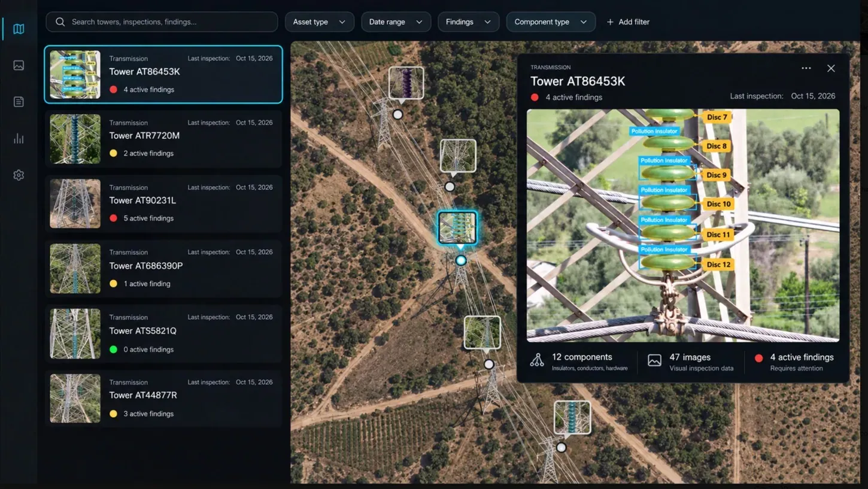This screenshot has width=868, height=489.
Task: Click the Disc 8 label tag
Action: (716, 146)
